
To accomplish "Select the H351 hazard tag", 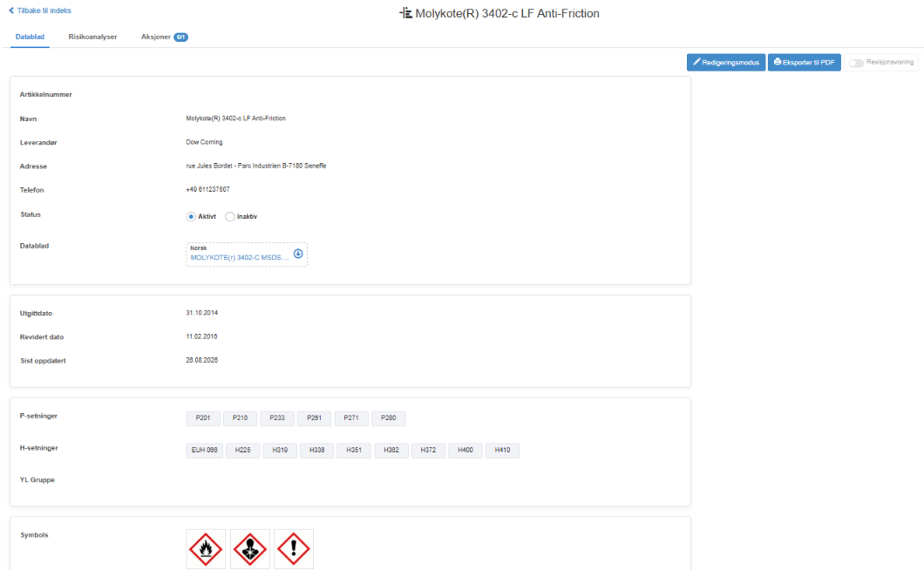I will (x=354, y=451).
